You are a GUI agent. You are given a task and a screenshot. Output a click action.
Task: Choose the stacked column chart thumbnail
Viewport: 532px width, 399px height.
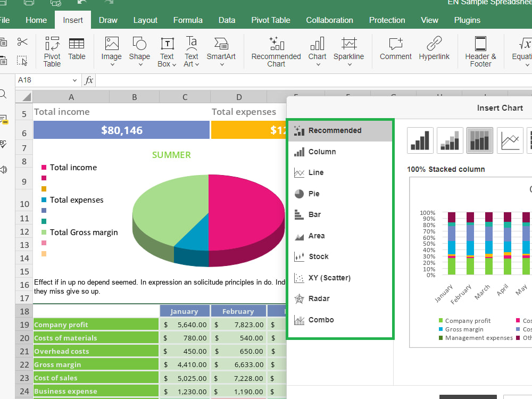450,140
